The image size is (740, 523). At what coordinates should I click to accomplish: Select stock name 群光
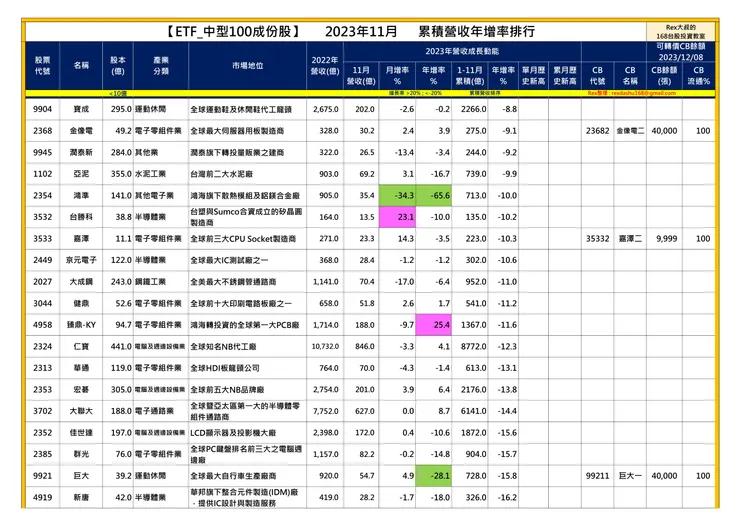tap(81, 454)
